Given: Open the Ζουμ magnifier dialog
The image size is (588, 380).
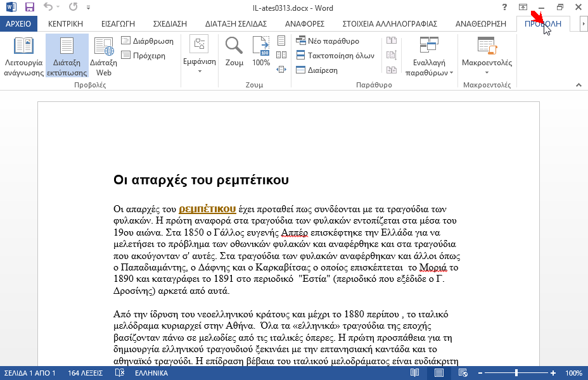Looking at the screenshot, I should click(x=234, y=52).
